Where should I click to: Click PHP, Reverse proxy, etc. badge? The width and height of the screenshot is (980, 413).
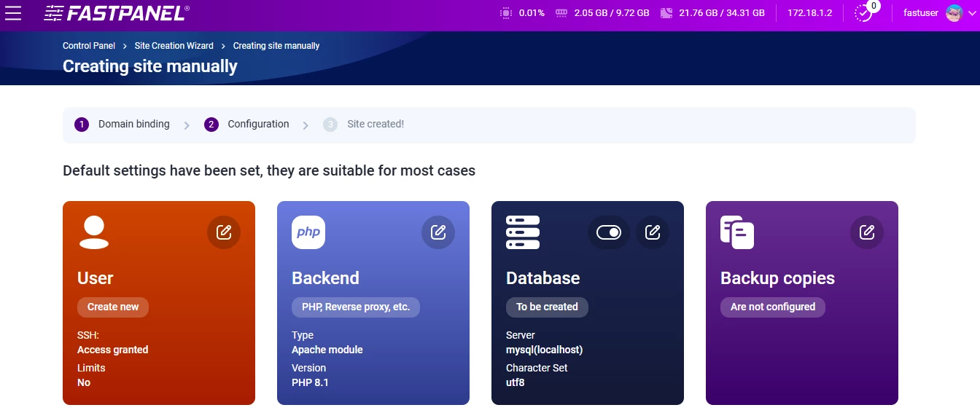(x=356, y=307)
